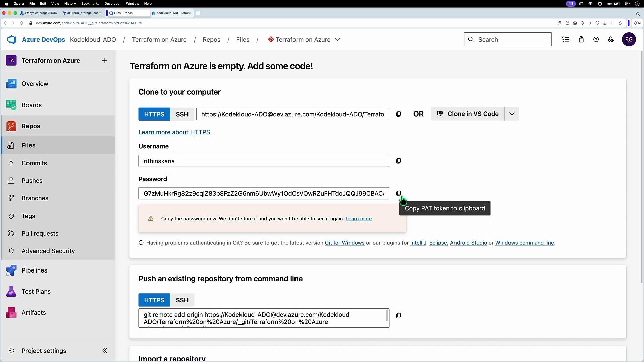The width and height of the screenshot is (644, 362).
Task: Open the Android Studio plugin link
Action: [x=469, y=243]
